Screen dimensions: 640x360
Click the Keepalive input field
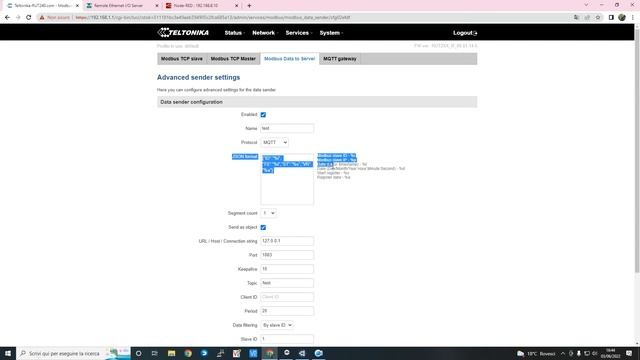tap(287, 269)
